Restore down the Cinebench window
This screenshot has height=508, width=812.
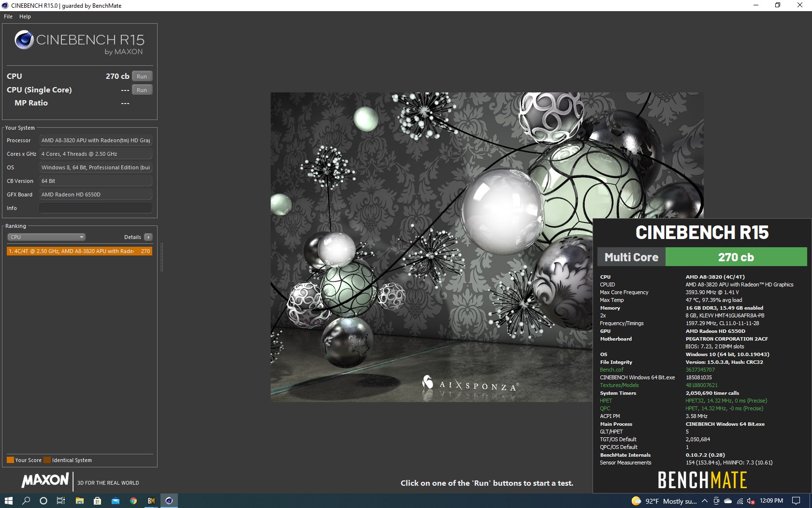pyautogui.click(x=778, y=5)
